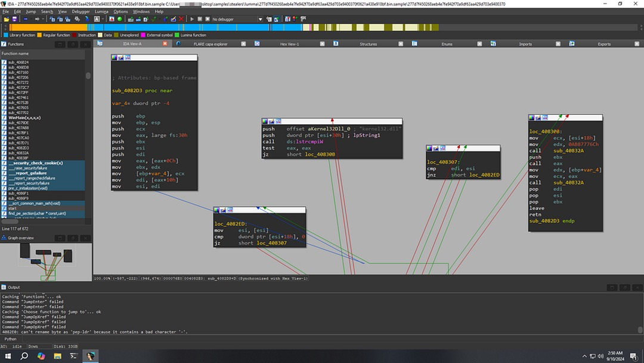Click the orange region in navigation band
The width and height of the screenshot is (644, 363).
[x=48, y=27]
